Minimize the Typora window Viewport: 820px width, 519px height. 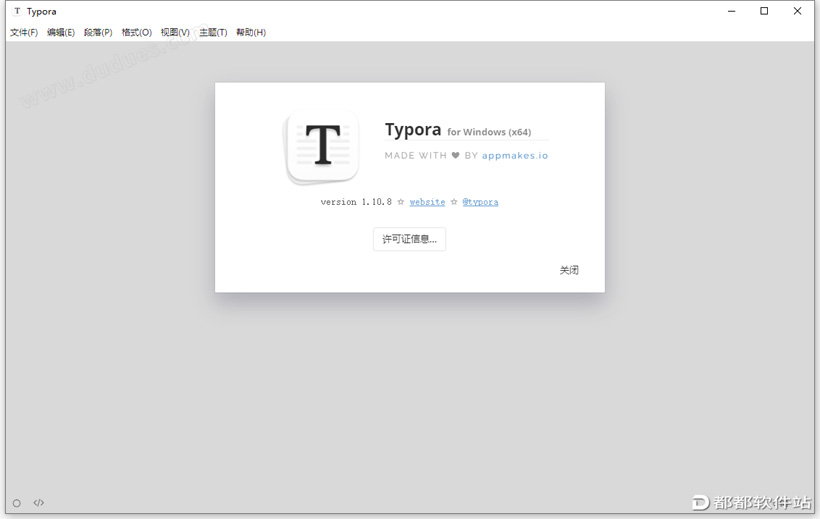tap(732, 11)
